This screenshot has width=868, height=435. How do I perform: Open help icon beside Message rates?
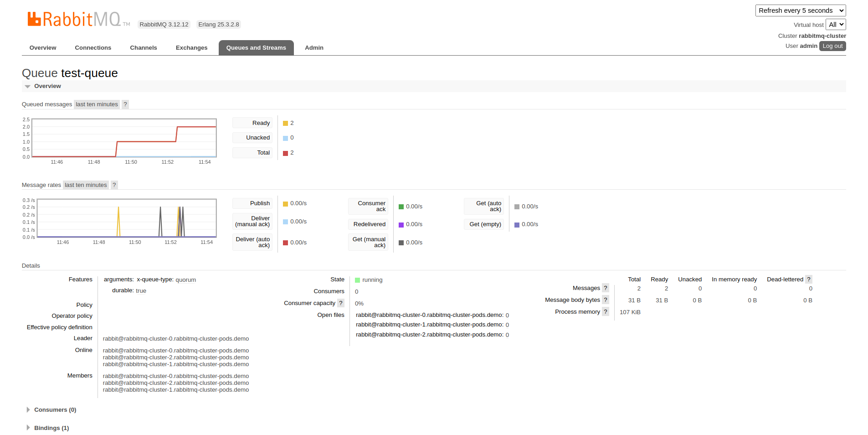click(x=114, y=185)
